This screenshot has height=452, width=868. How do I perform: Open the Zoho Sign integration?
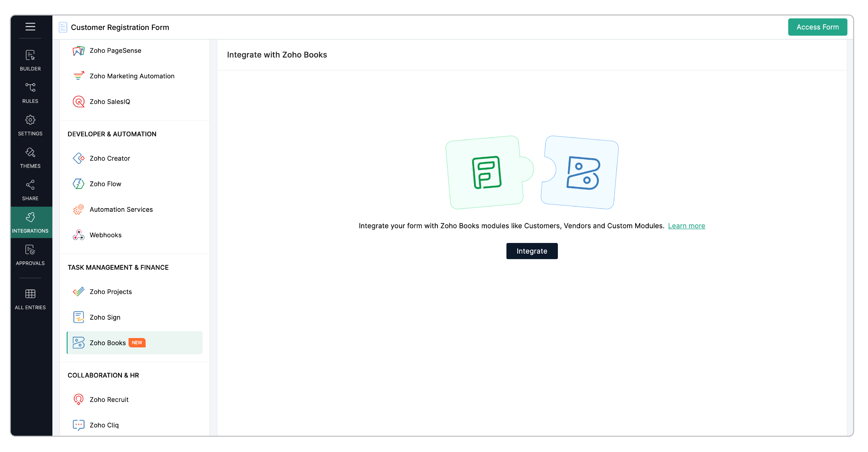(105, 317)
